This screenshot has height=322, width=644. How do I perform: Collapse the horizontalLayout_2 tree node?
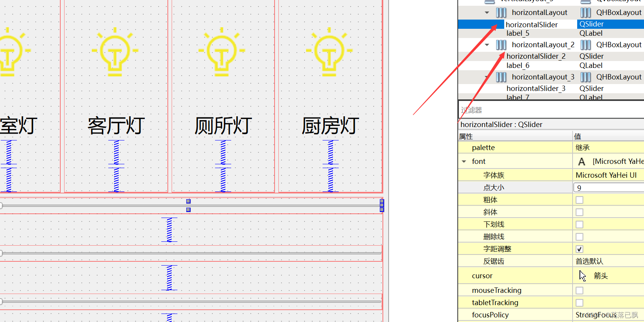[x=487, y=45]
